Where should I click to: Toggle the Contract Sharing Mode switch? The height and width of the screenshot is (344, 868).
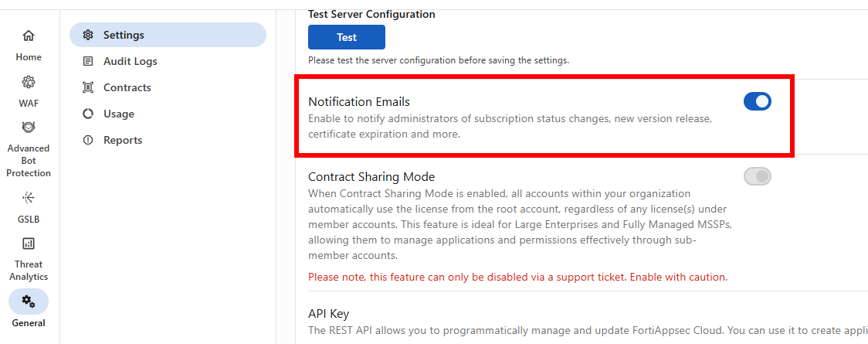(757, 177)
